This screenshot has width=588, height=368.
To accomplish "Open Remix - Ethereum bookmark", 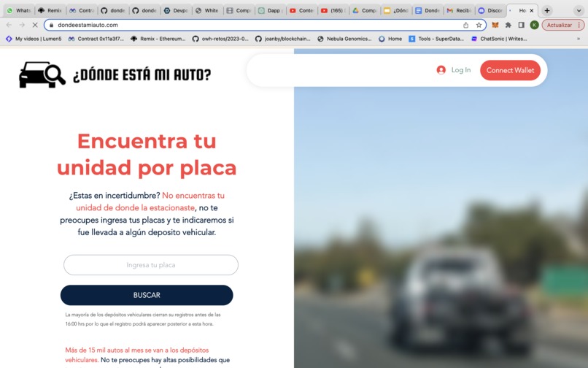I will point(158,39).
